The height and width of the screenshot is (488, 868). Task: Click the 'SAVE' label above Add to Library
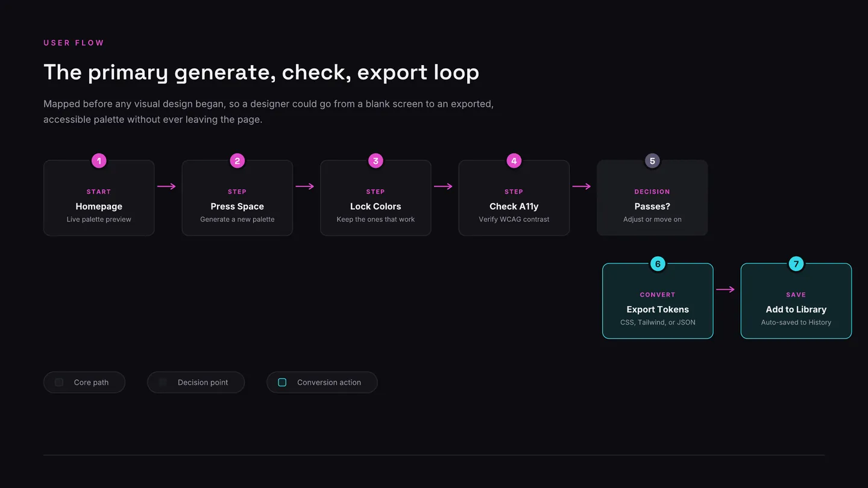(796, 295)
